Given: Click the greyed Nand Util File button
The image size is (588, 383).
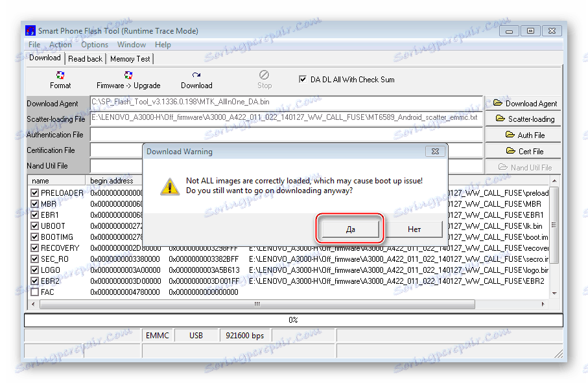Looking at the screenshot, I should coord(523,167).
